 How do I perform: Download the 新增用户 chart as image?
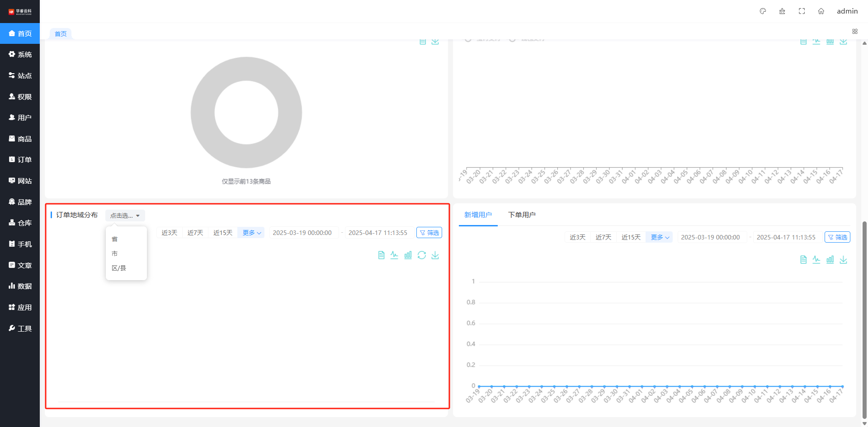pyautogui.click(x=843, y=260)
